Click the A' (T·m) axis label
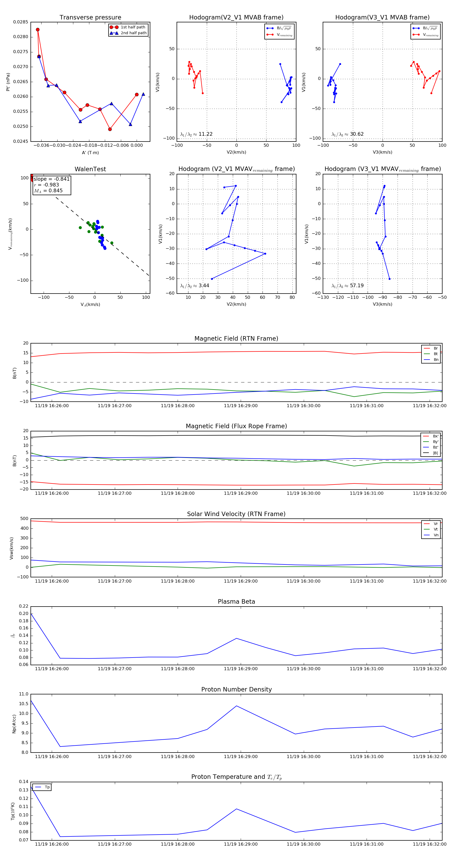The image size is (473, 868). click(x=90, y=153)
